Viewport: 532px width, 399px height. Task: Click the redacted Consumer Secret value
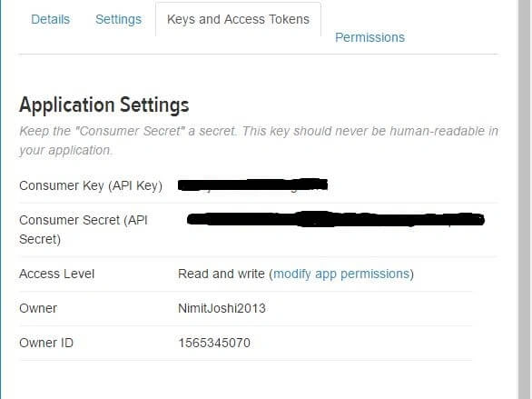pos(336,219)
